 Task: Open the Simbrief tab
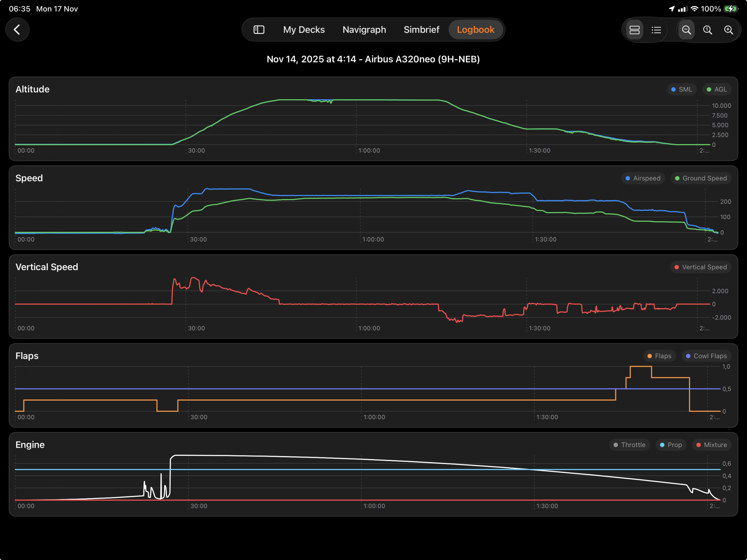[421, 30]
